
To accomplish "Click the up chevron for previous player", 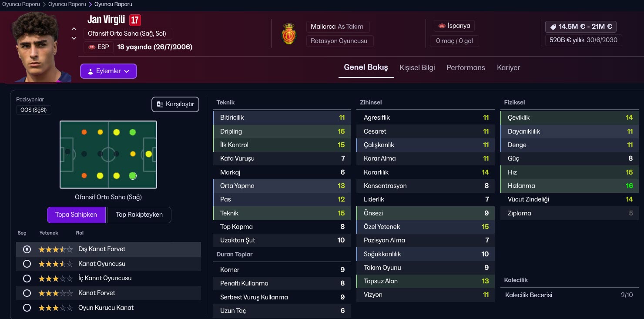I will coord(74,29).
